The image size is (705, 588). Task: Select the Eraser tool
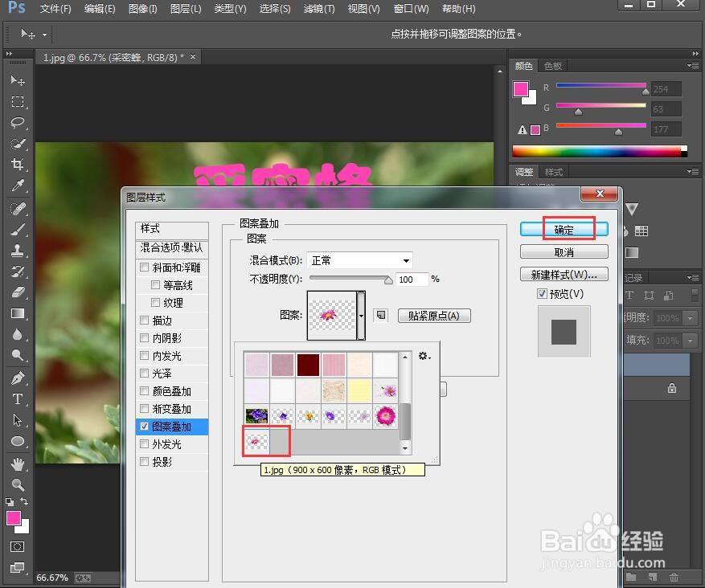(18, 292)
